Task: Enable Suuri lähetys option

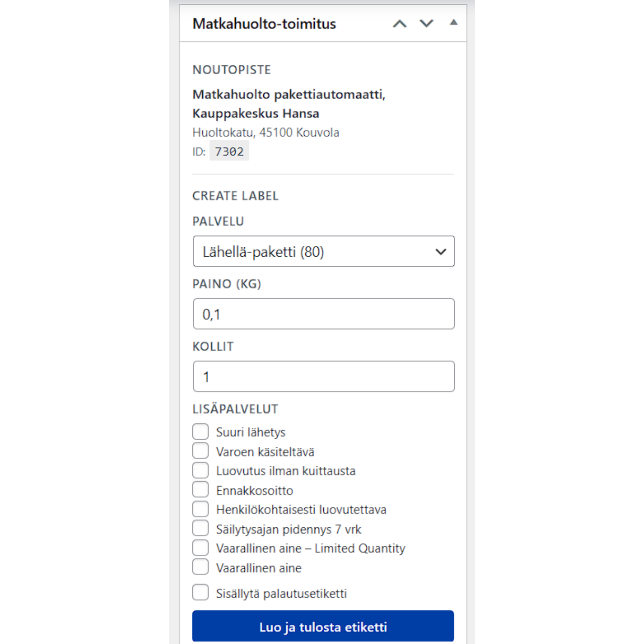Action: 200,431
